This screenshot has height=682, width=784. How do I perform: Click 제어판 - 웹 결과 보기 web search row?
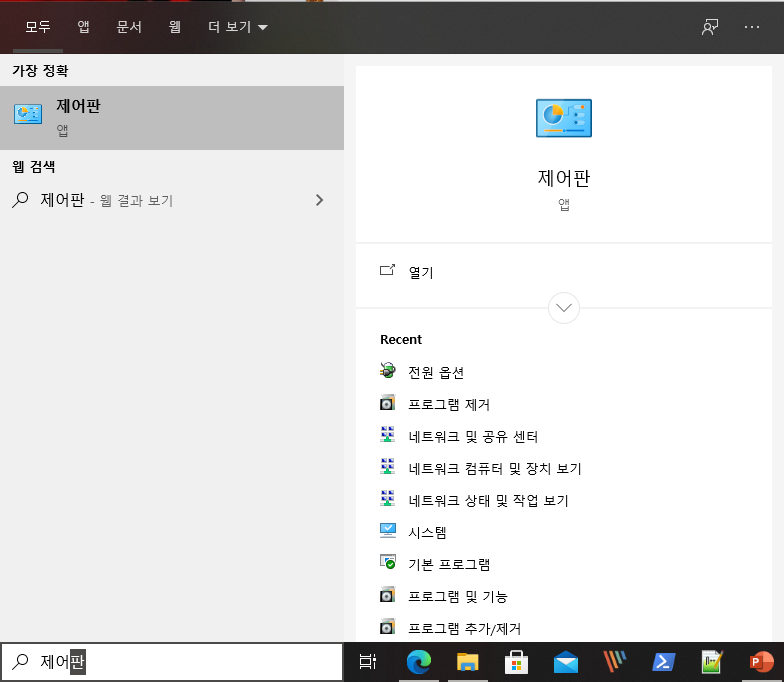coord(172,200)
